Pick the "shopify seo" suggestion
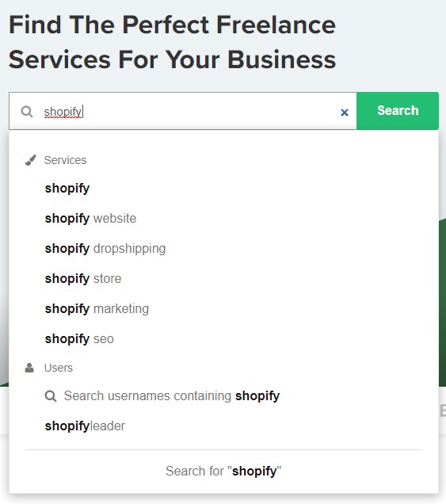The image size is (446, 504). point(79,339)
